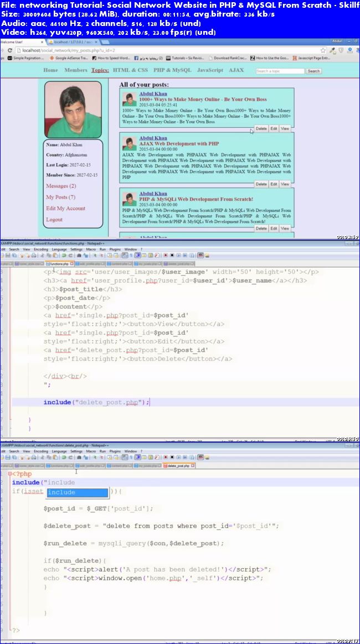360x644 pixels.
Task: Click Paste icon in functions.php Notepad++ window
Action: (54, 255)
